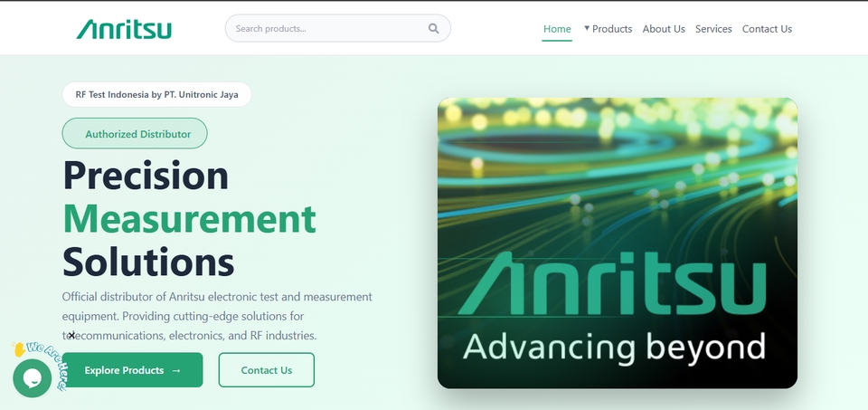Click the outlined Contact Us button
Viewport: 868px width, 410px height.
[266, 370]
